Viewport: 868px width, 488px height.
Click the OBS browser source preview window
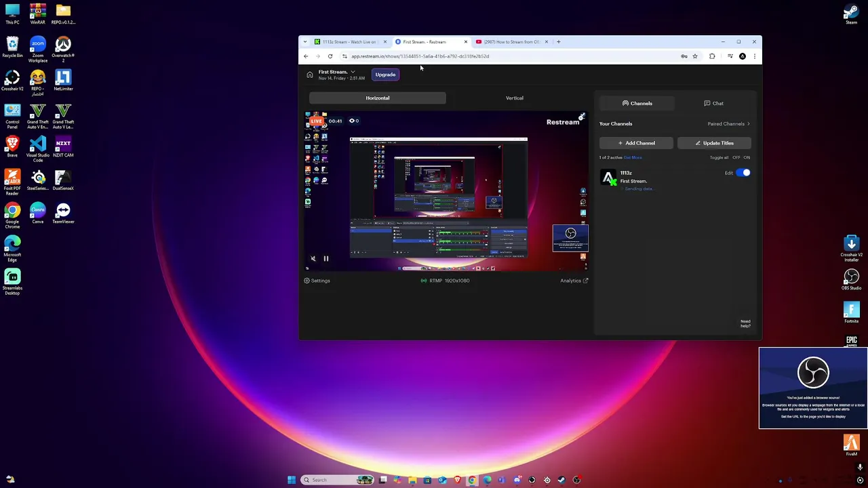813,388
